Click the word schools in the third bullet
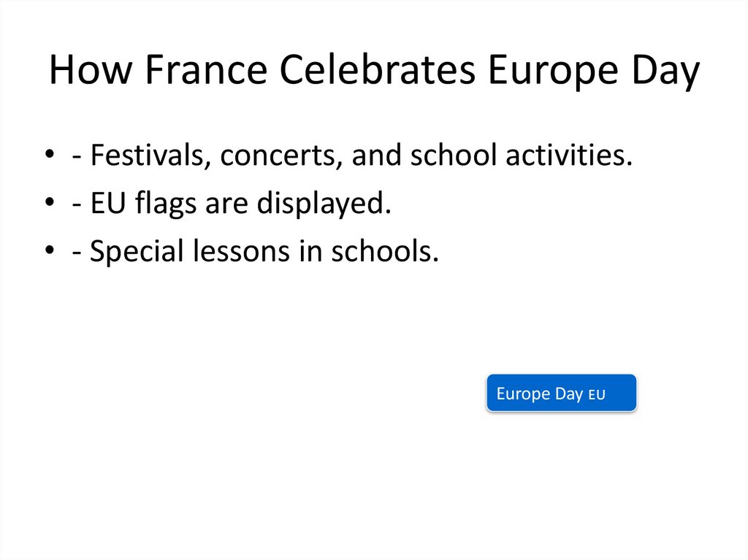 click(x=385, y=252)
